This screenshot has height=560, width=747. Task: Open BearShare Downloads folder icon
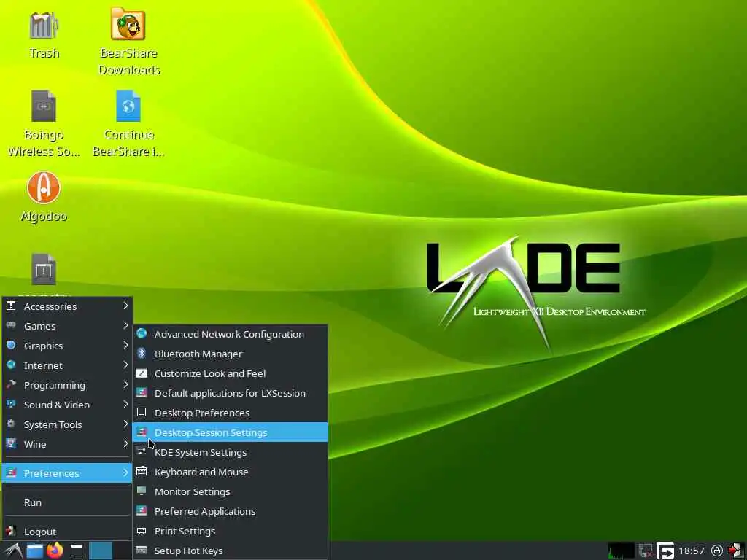pos(128,42)
